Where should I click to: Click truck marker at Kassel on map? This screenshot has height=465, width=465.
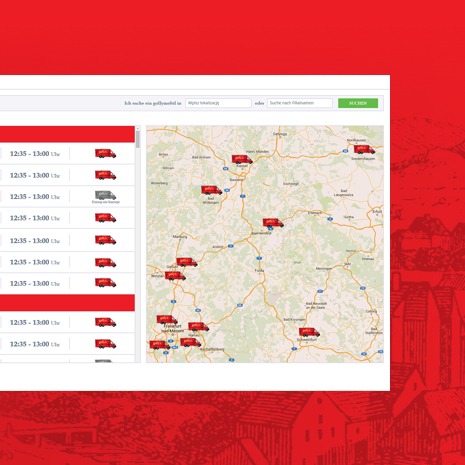[242, 159]
